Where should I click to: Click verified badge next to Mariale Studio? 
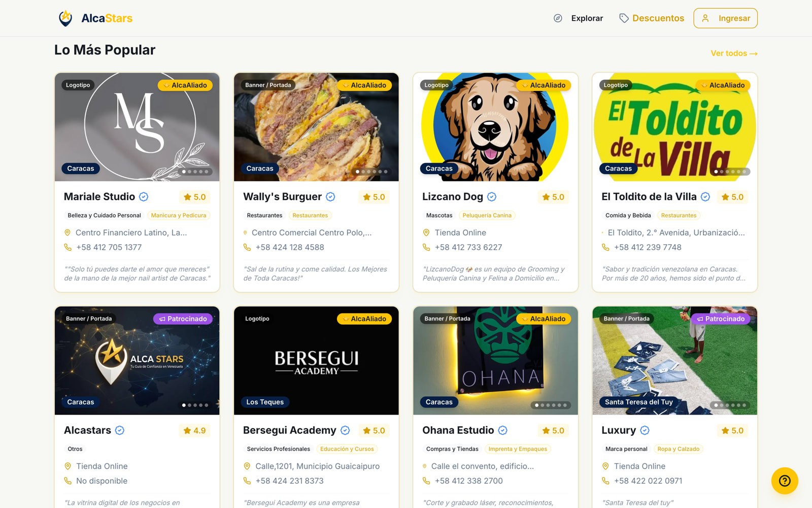144,197
